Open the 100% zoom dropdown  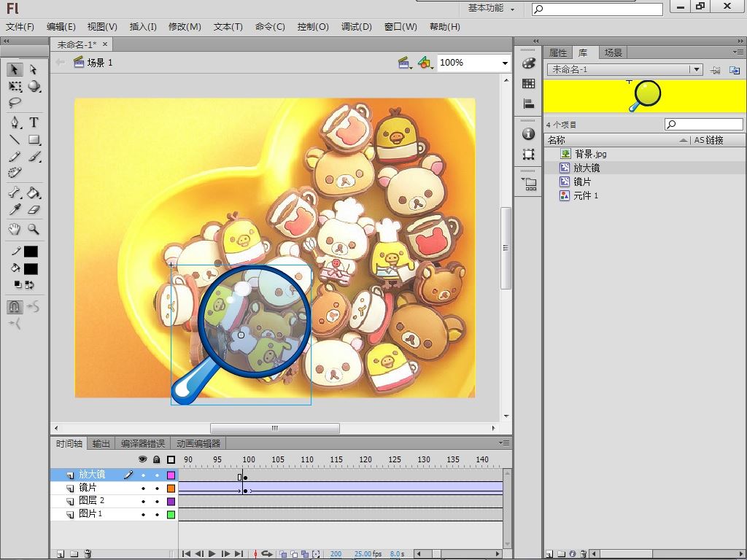tap(505, 63)
